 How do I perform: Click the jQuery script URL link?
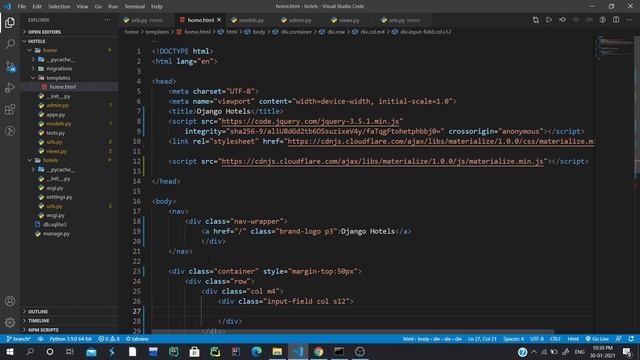310,121
